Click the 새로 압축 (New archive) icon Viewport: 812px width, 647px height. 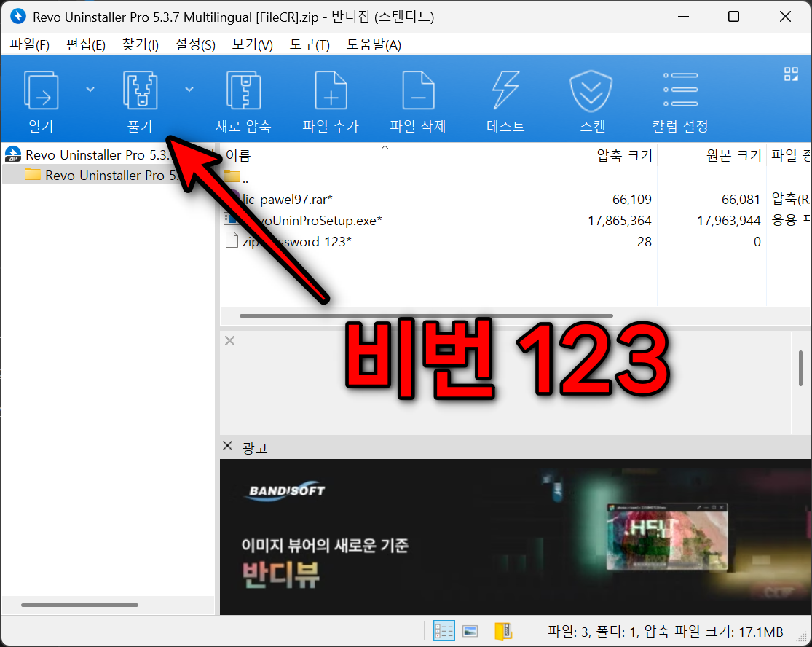(x=243, y=90)
